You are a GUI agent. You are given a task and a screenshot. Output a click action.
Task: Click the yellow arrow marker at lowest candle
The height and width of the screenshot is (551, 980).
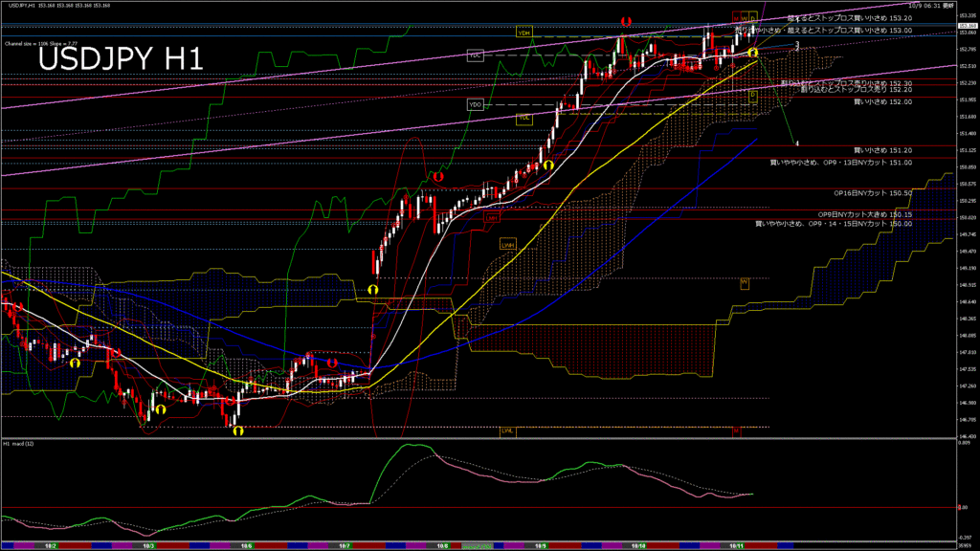237,430
